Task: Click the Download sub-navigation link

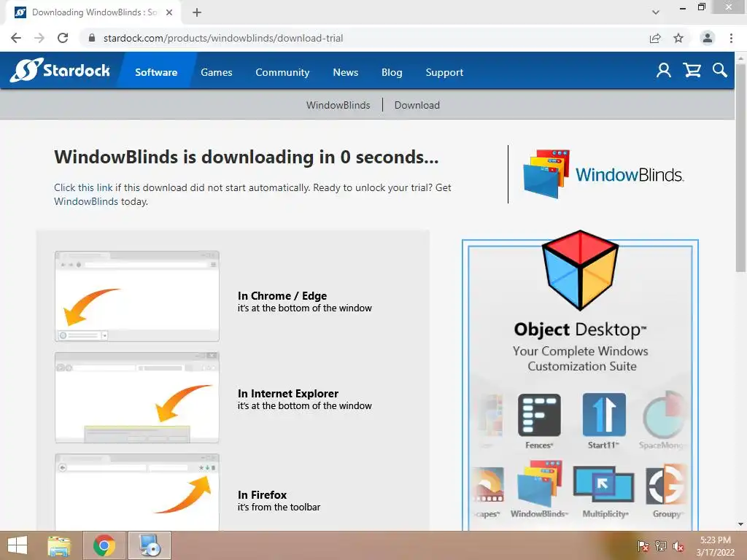Action: 417,105
